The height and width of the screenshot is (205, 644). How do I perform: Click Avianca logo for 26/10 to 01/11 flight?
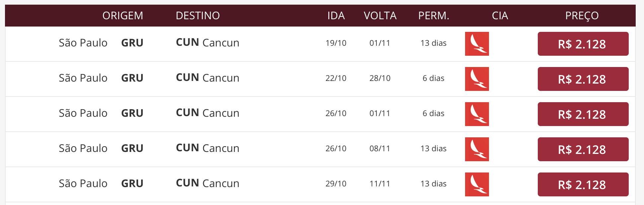(477, 114)
